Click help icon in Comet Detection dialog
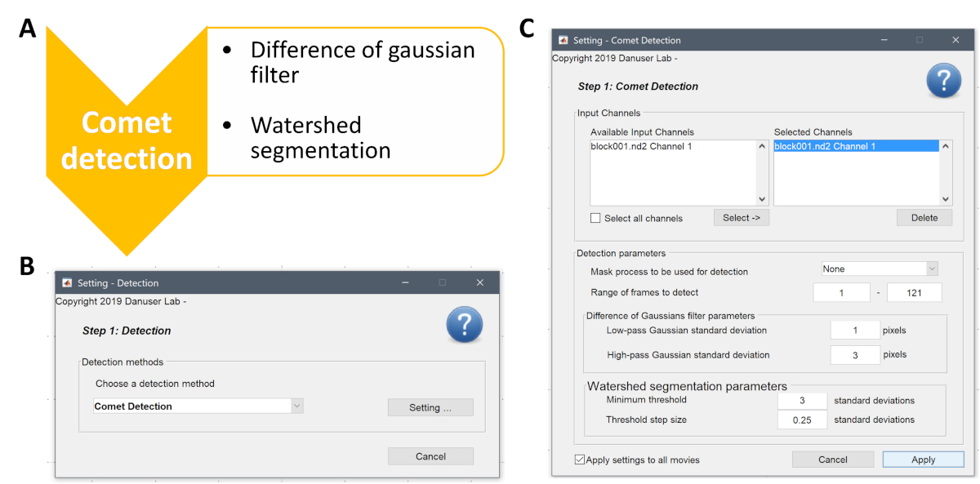 (943, 82)
